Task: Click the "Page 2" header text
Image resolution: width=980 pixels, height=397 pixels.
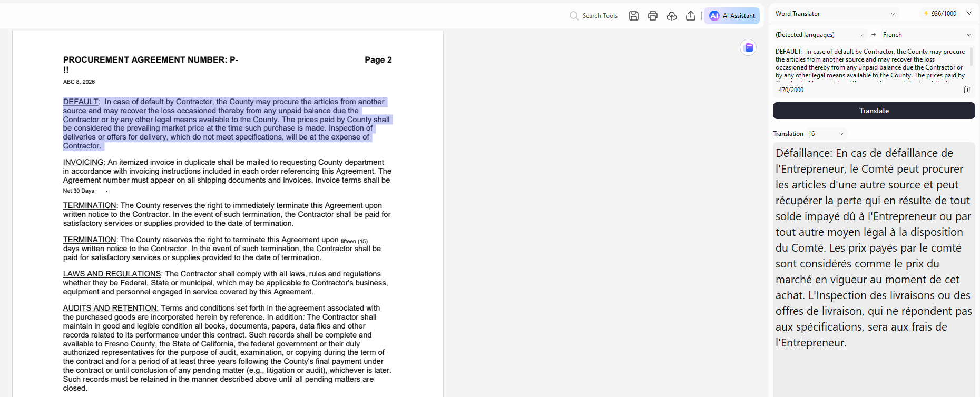Action: (378, 60)
